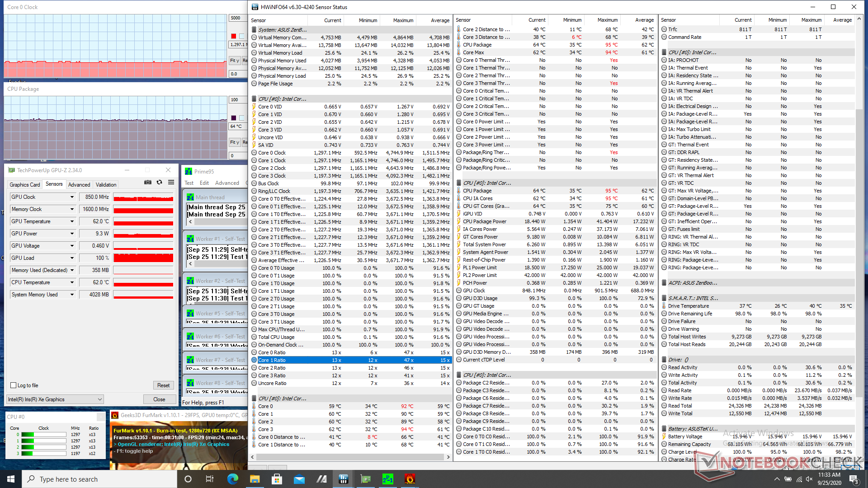
Task: Click GPU-Z screenshot camera icon
Action: coord(148,183)
